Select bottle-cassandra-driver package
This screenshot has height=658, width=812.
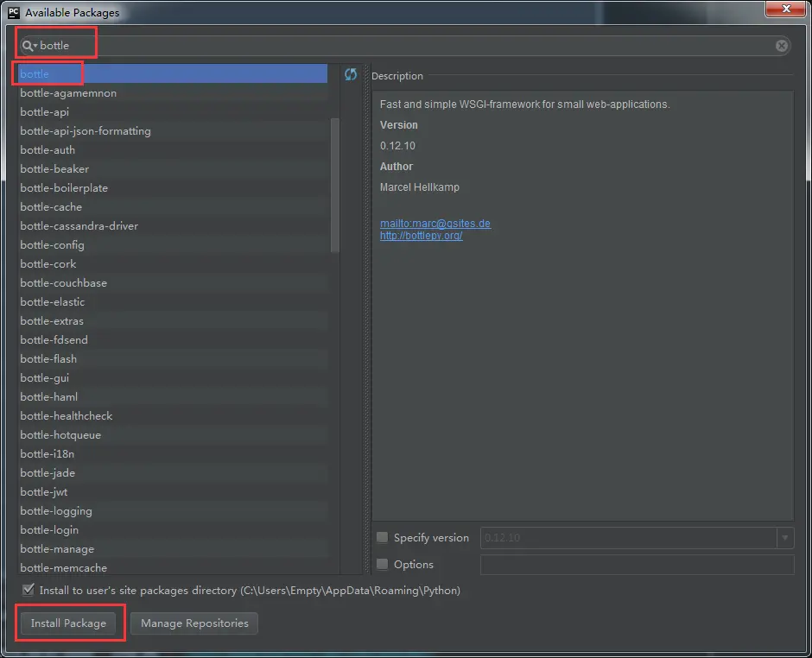pyautogui.click(x=173, y=225)
